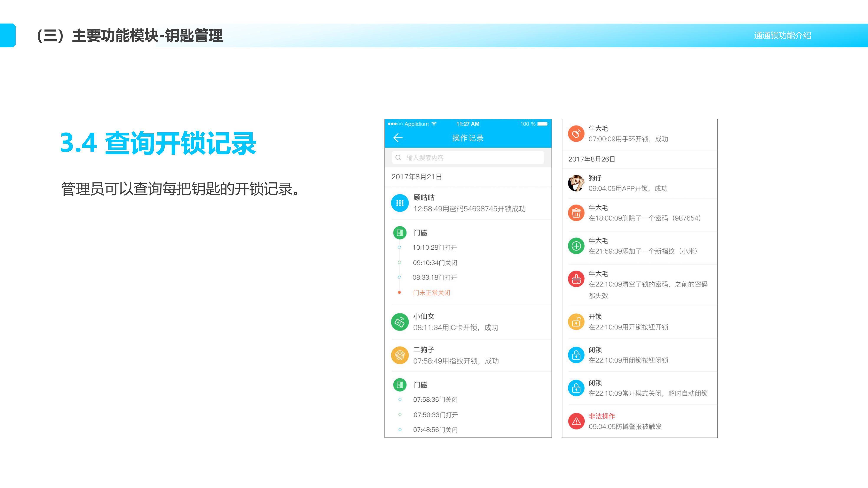Click the orange trash icon for the deleted password
This screenshot has height=488, width=868.
click(x=576, y=213)
